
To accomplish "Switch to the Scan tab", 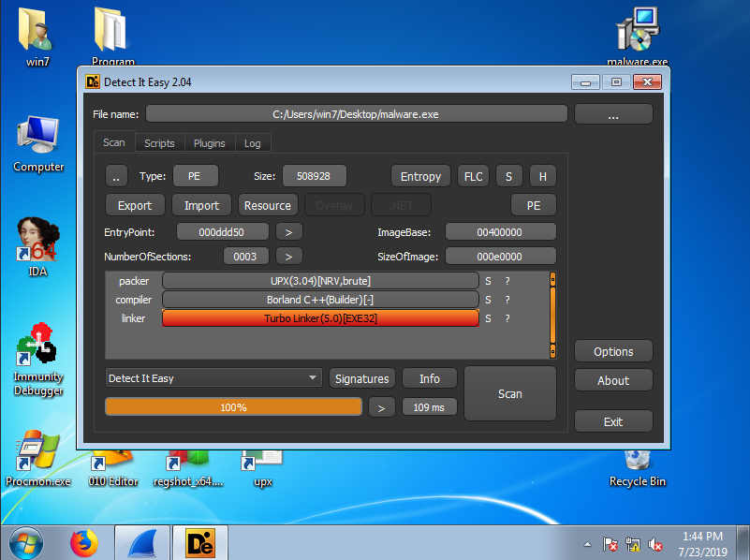I will (114, 142).
